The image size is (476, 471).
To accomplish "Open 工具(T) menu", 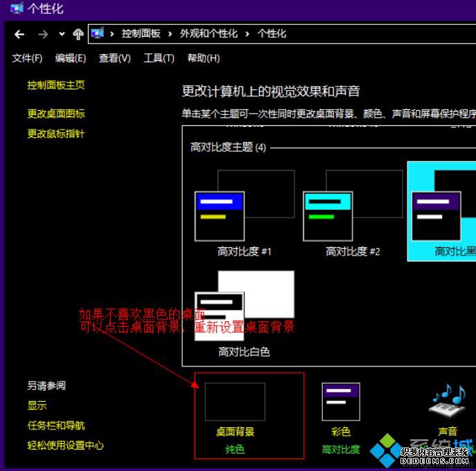I will point(159,57).
